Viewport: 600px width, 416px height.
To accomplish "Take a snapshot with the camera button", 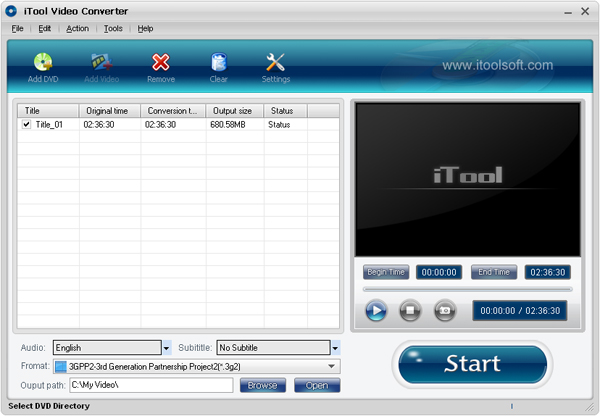I will (x=445, y=310).
